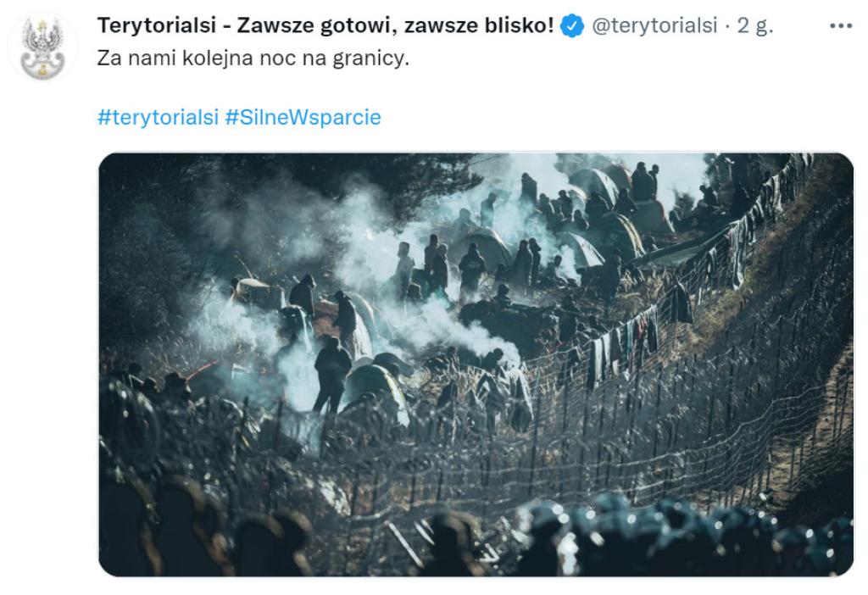
Task: Open the #terytorialsi hashtag
Action: tap(158, 117)
